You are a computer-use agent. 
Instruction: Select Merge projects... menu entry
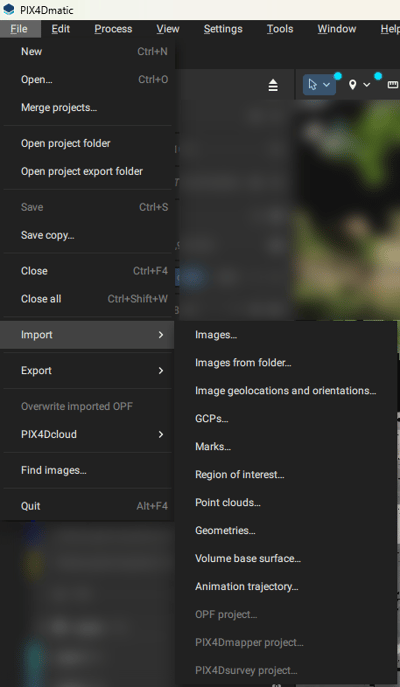pyautogui.click(x=87, y=108)
